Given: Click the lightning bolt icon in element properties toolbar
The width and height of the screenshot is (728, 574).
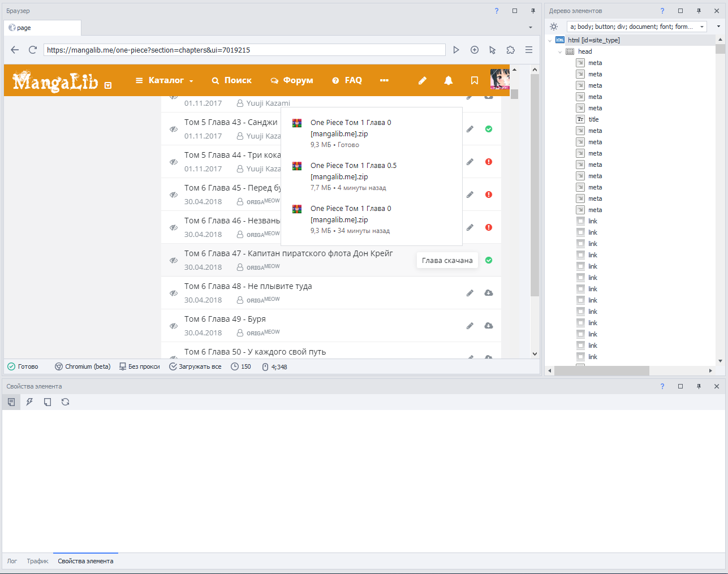Looking at the screenshot, I should point(29,402).
